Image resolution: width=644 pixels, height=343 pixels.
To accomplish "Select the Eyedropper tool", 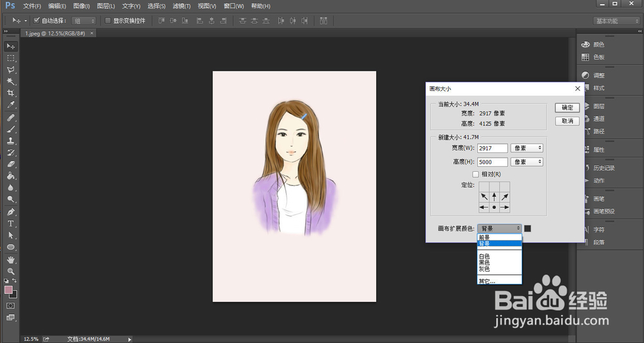I will point(11,105).
